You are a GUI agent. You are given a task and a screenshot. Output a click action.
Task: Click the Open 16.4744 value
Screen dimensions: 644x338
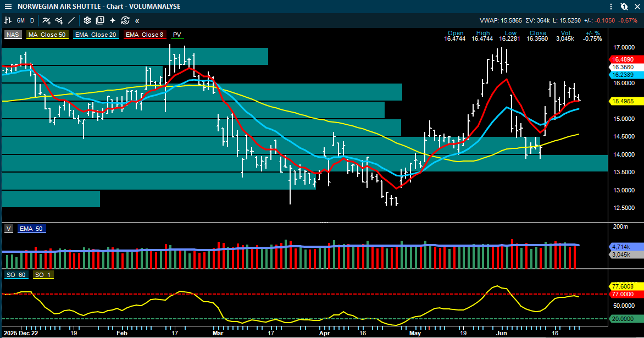click(454, 38)
